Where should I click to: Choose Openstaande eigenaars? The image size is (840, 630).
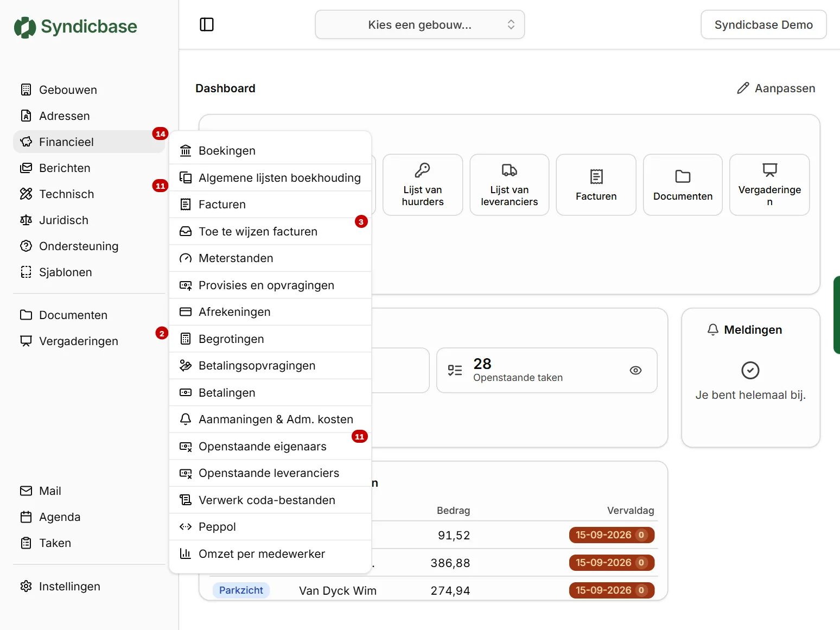coord(270,446)
